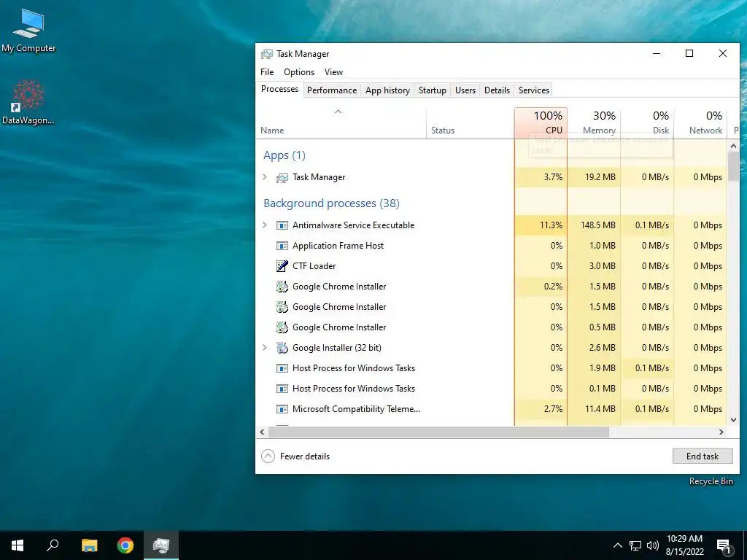The height and width of the screenshot is (560, 747).
Task: Open the Windows Start menu
Action: click(x=18, y=545)
